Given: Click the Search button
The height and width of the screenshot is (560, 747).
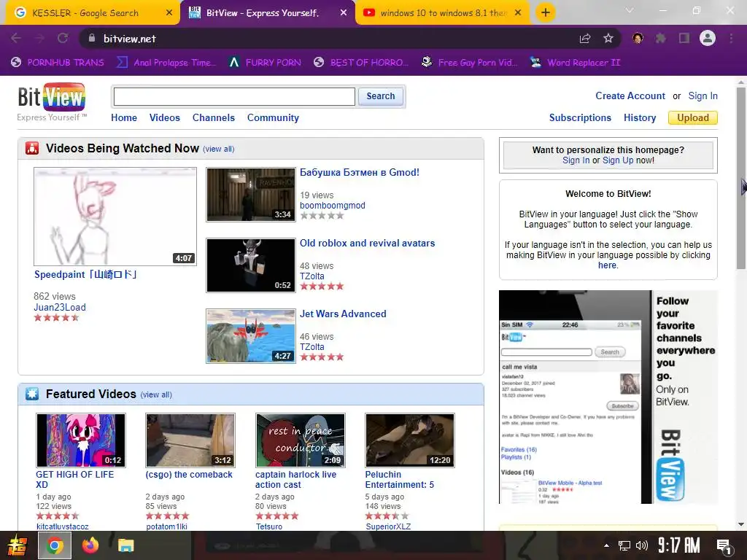Looking at the screenshot, I should [381, 96].
